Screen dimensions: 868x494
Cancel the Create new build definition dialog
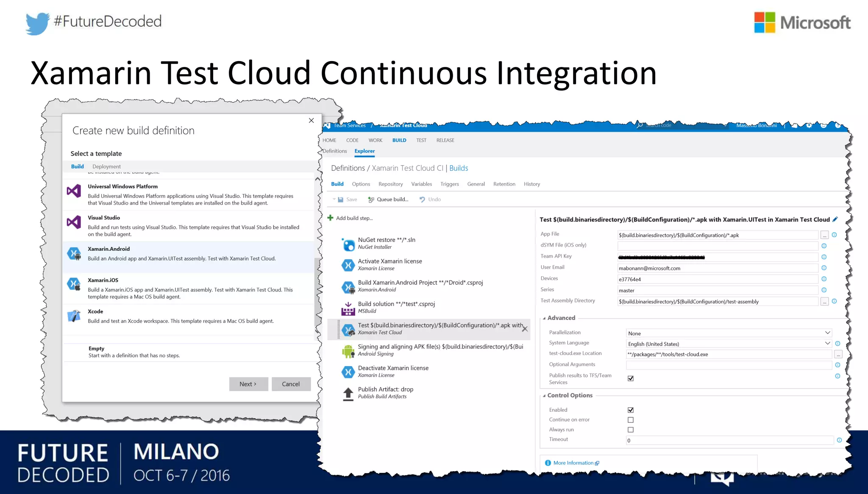click(291, 384)
